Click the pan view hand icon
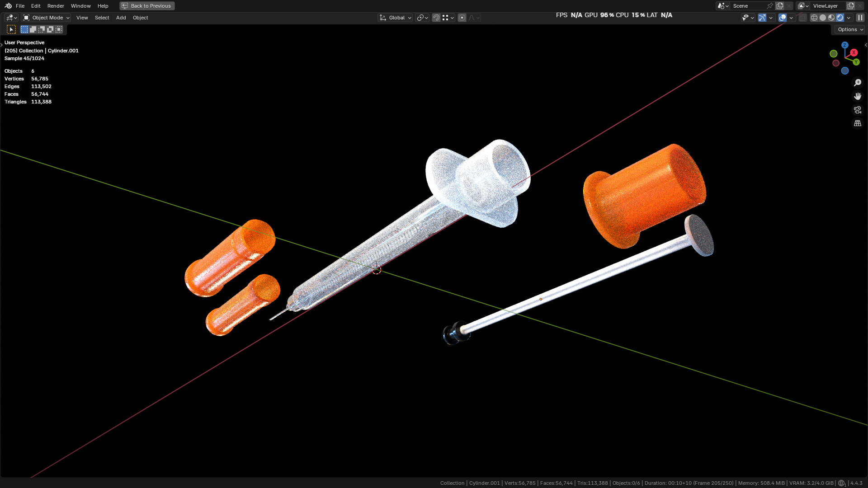The width and height of the screenshot is (868, 488). click(857, 96)
